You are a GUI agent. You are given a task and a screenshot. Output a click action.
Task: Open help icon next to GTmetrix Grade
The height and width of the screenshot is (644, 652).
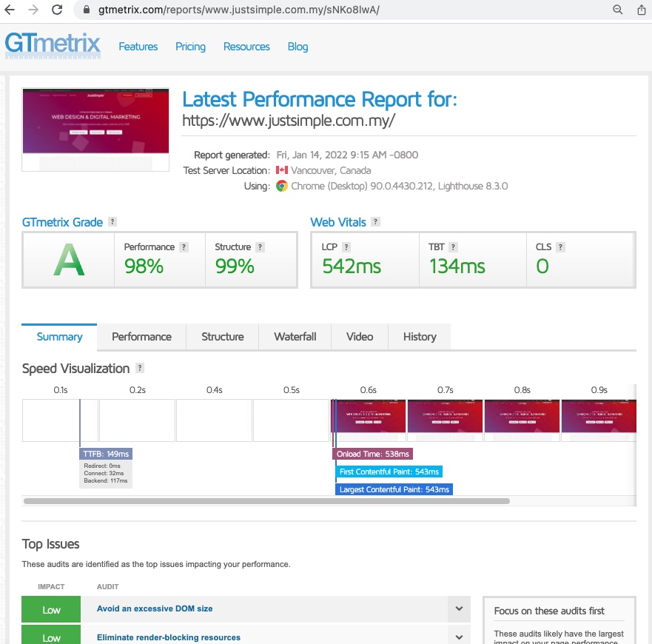pyautogui.click(x=112, y=222)
